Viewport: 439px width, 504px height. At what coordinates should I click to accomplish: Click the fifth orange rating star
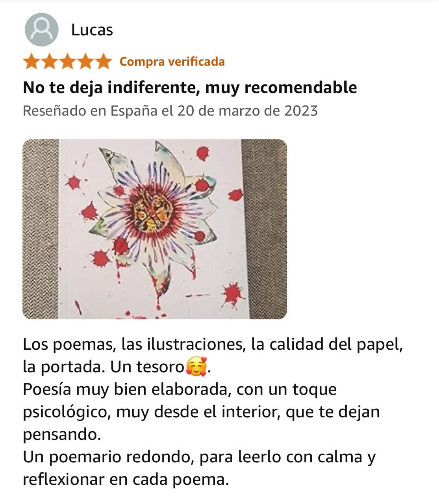click(104, 62)
